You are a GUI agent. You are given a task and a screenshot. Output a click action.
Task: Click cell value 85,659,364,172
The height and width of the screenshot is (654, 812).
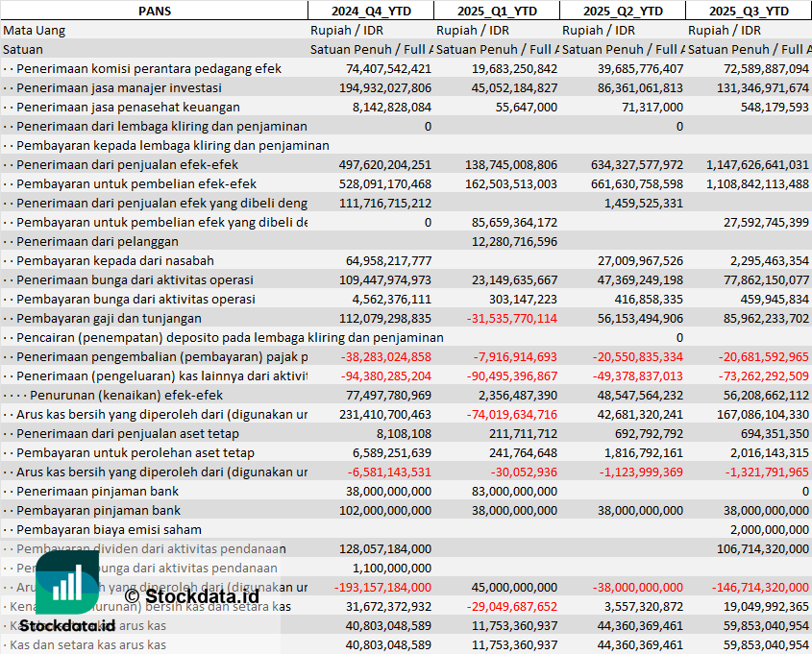pyautogui.click(x=515, y=223)
